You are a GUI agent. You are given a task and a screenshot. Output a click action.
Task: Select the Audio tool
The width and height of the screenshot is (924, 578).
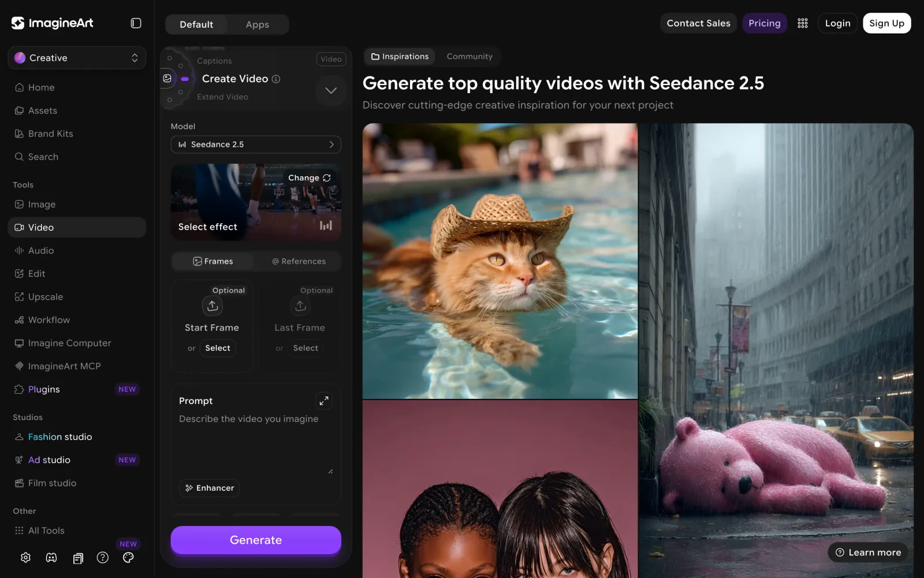click(x=77, y=250)
